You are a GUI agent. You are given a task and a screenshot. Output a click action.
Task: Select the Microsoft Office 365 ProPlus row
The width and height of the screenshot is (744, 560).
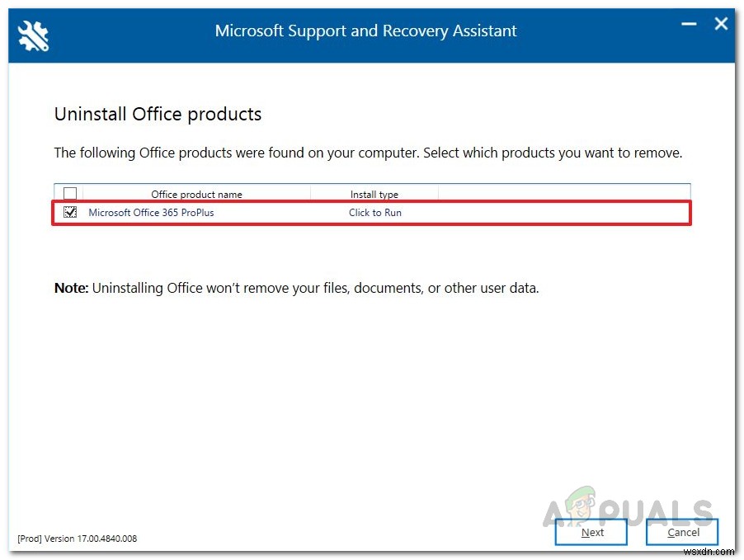[x=152, y=212]
